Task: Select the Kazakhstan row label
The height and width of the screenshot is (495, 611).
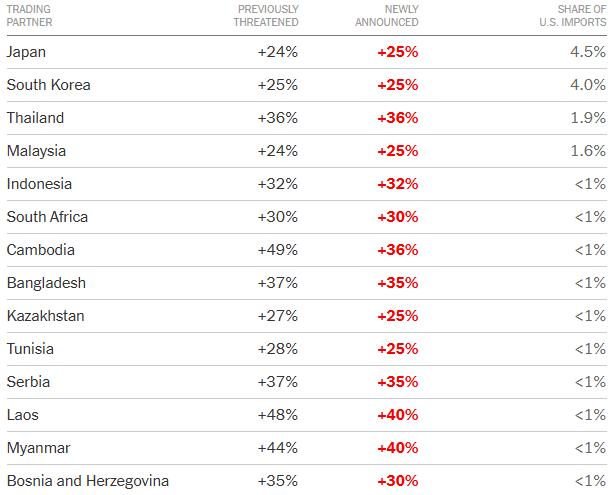Action: pos(45,316)
